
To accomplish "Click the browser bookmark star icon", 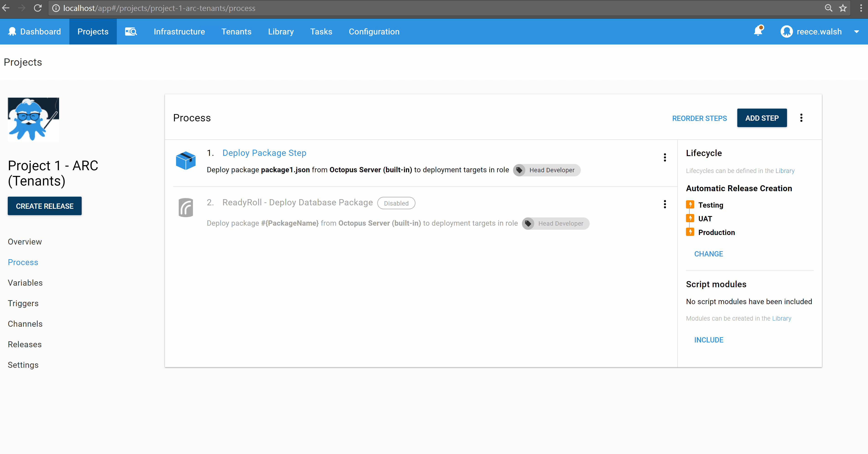I will (x=843, y=8).
